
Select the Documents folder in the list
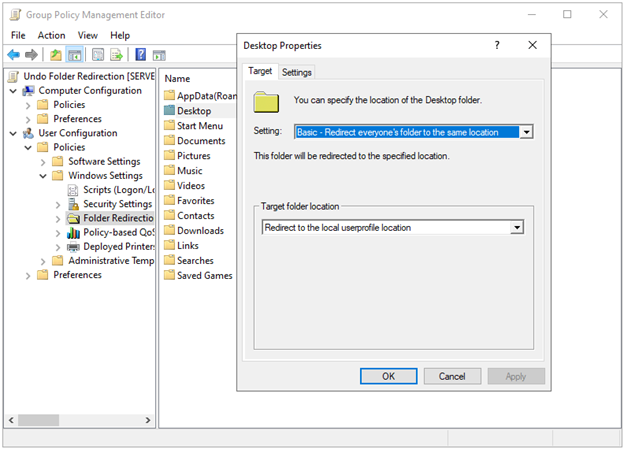pyautogui.click(x=200, y=141)
